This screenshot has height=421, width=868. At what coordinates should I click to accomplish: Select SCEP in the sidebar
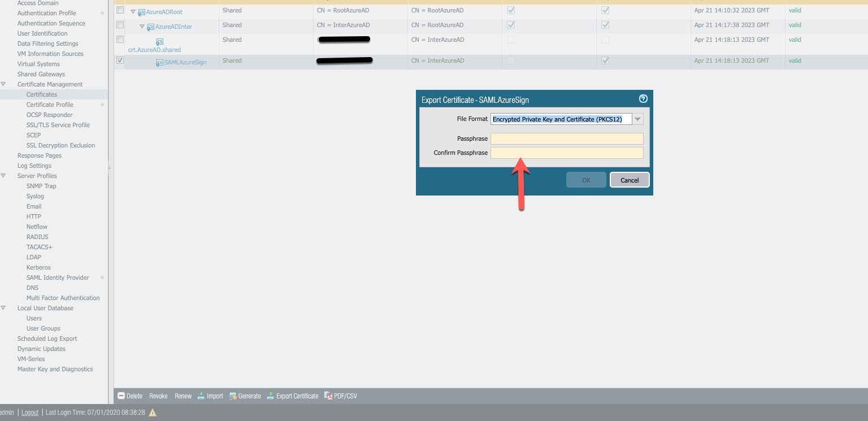[x=33, y=135]
